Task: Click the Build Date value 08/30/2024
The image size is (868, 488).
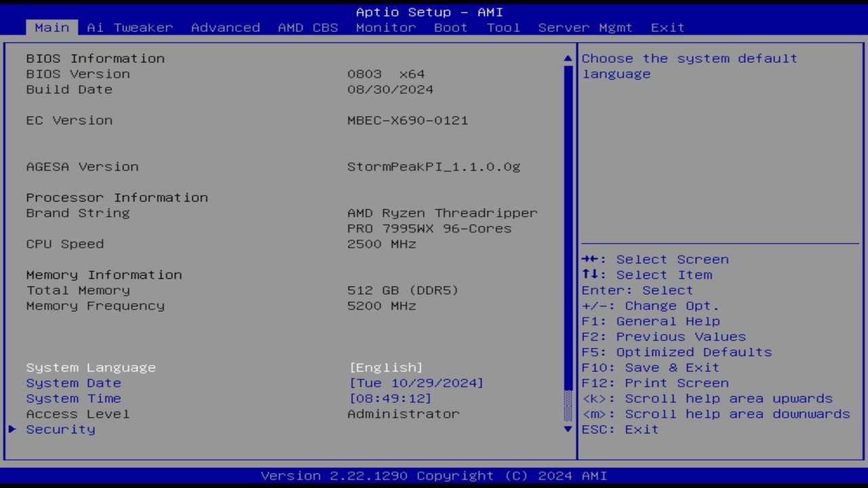Action: tap(390, 89)
